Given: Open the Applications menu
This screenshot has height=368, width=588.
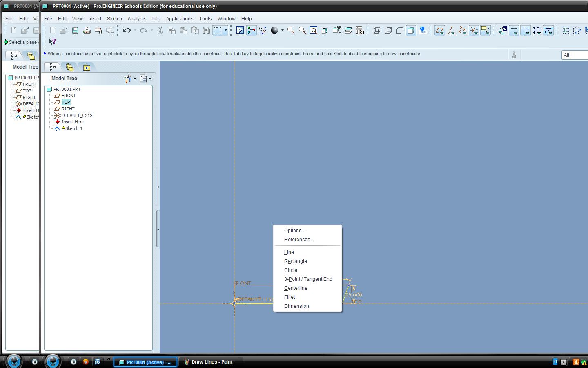Looking at the screenshot, I should tap(180, 19).
